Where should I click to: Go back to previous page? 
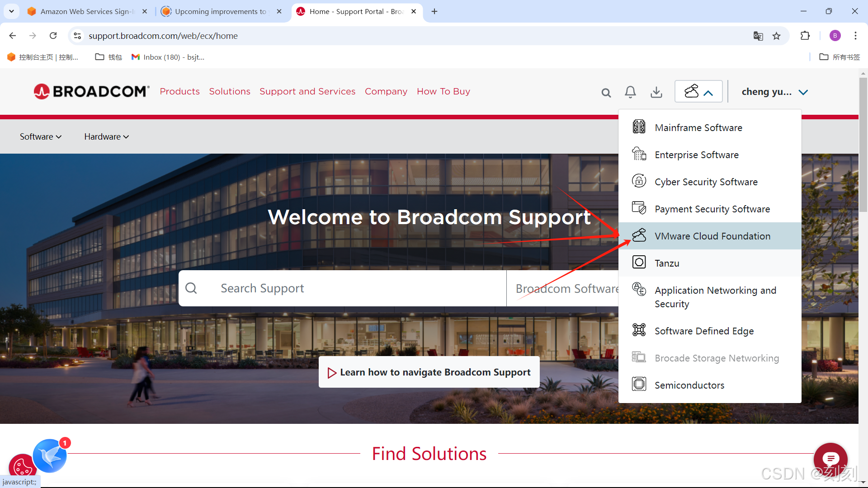[12, 36]
